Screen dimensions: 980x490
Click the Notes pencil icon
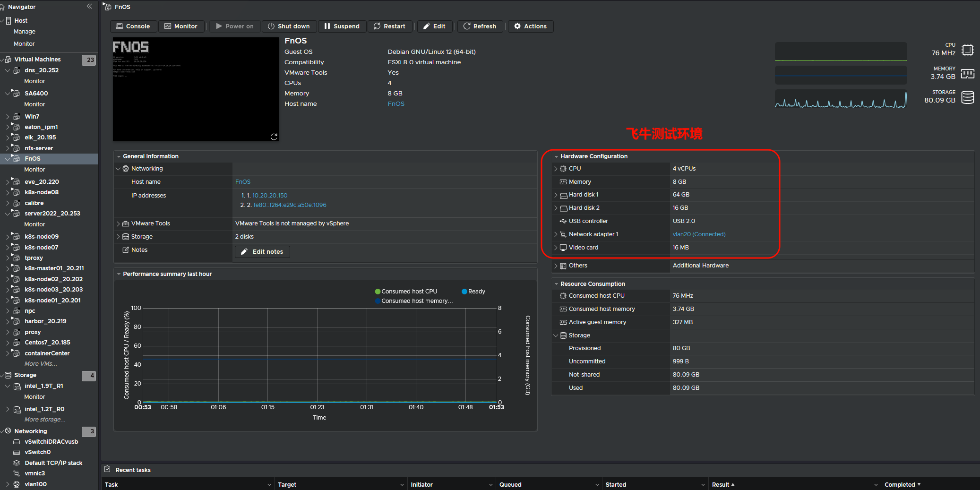[x=126, y=250]
